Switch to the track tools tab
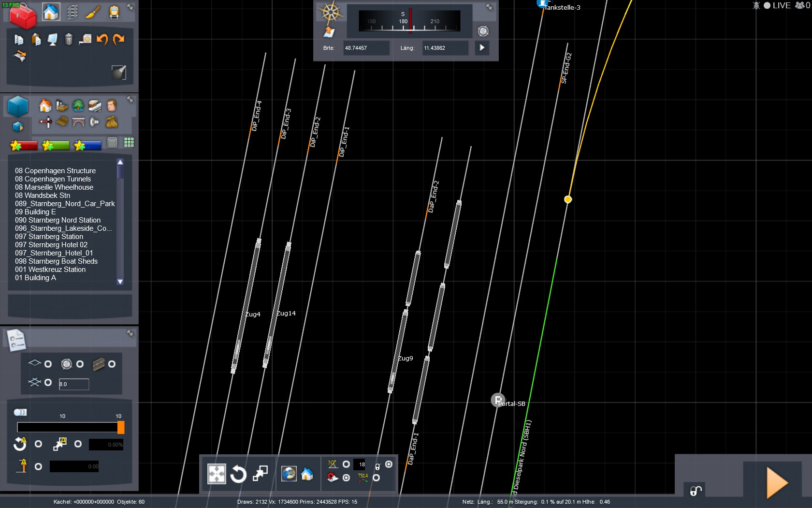812x508 pixels. point(72,12)
